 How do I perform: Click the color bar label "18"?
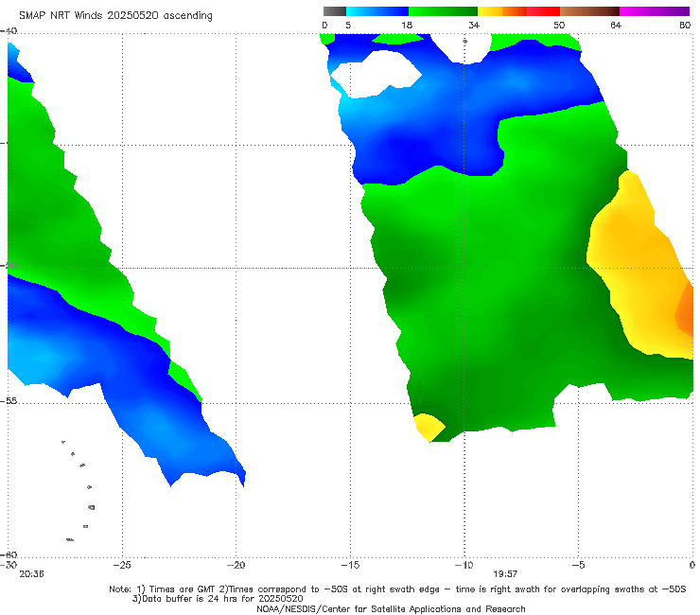(407, 25)
